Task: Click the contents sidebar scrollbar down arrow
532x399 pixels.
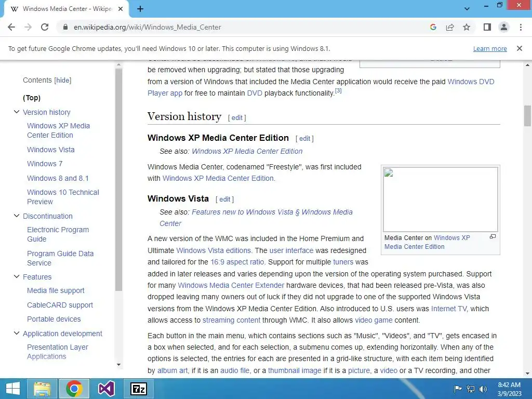Action: click(118, 365)
